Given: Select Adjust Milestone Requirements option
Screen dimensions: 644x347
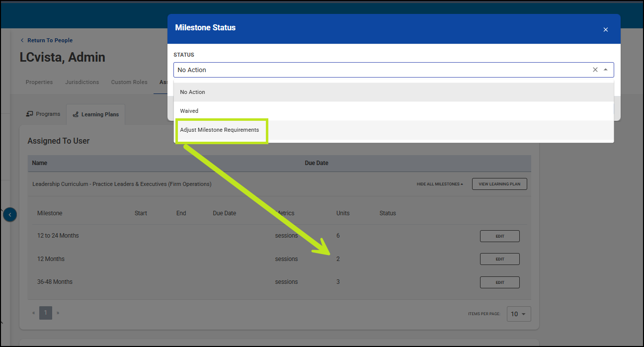Looking at the screenshot, I should pyautogui.click(x=220, y=130).
